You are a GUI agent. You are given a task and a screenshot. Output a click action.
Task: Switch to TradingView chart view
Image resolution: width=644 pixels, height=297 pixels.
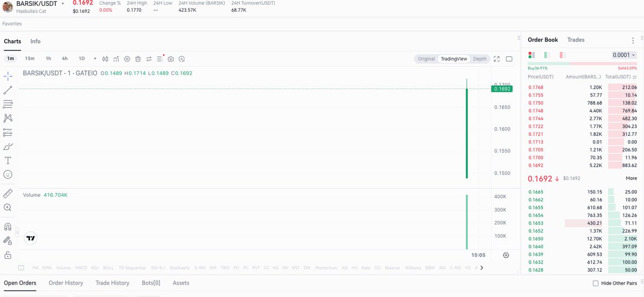454,59
